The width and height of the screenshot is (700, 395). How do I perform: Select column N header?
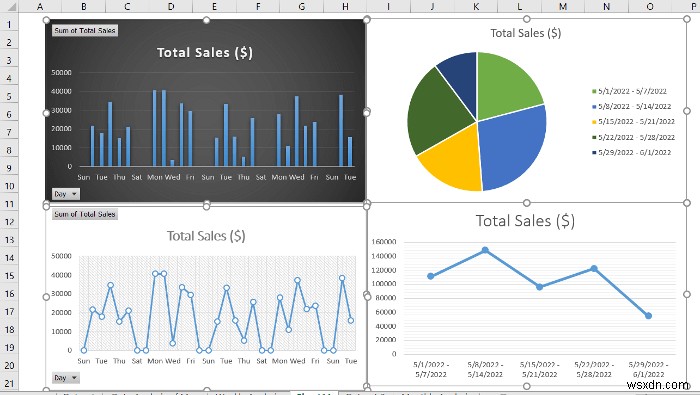point(606,6)
